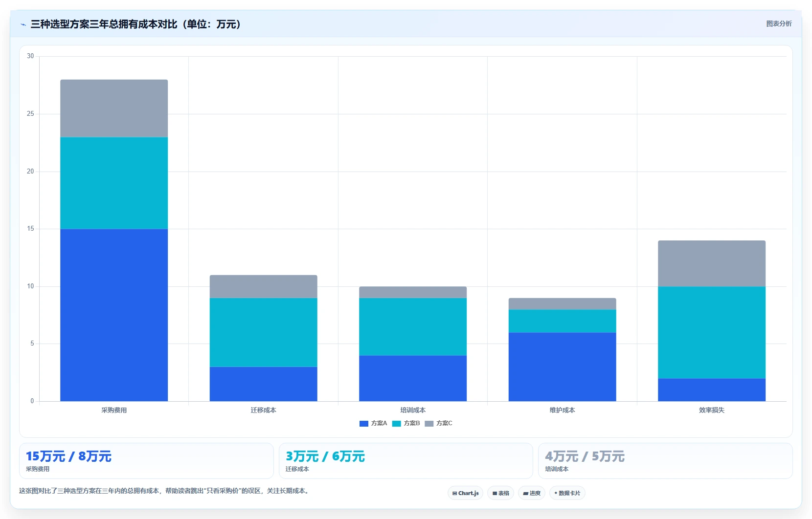812x519 pixels.
Task: Select the 表格 tag chip
Action: click(500, 493)
